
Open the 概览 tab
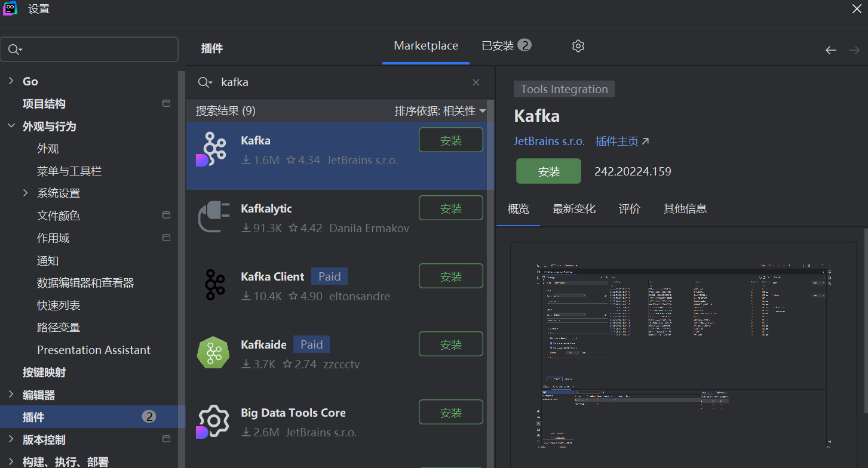(519, 208)
